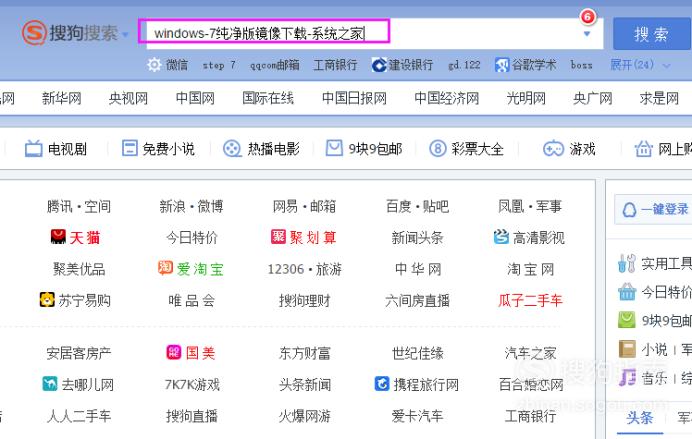Image resolution: width=692 pixels, height=439 pixels.
Task: Open 瓜子二手车 red link
Action: pyautogui.click(x=530, y=300)
